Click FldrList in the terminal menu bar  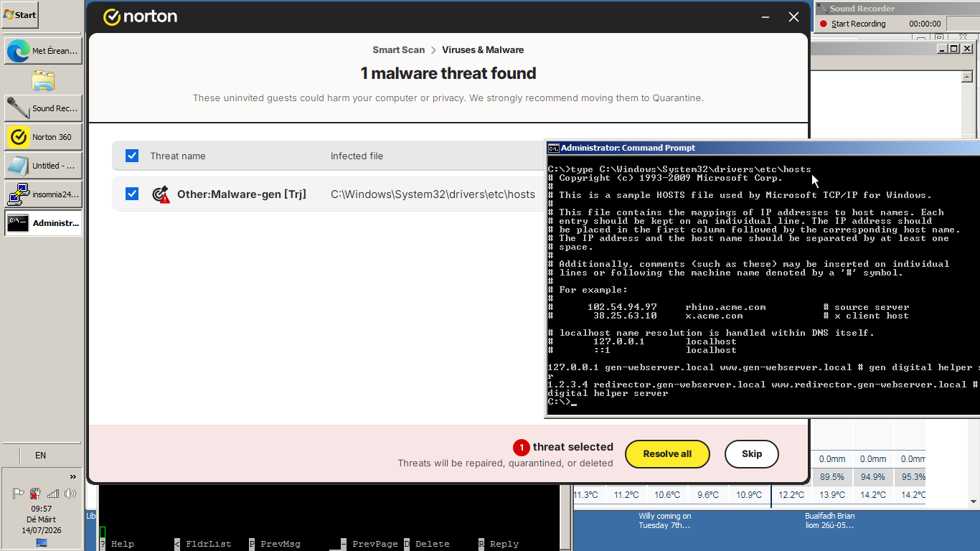pos(209,544)
